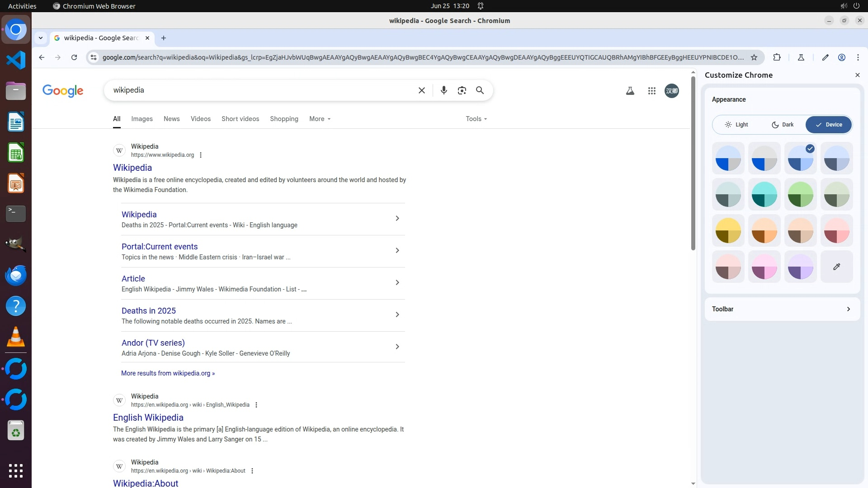Screen dimensions: 868x488
Task: Select Light appearance mode
Action: click(736, 125)
